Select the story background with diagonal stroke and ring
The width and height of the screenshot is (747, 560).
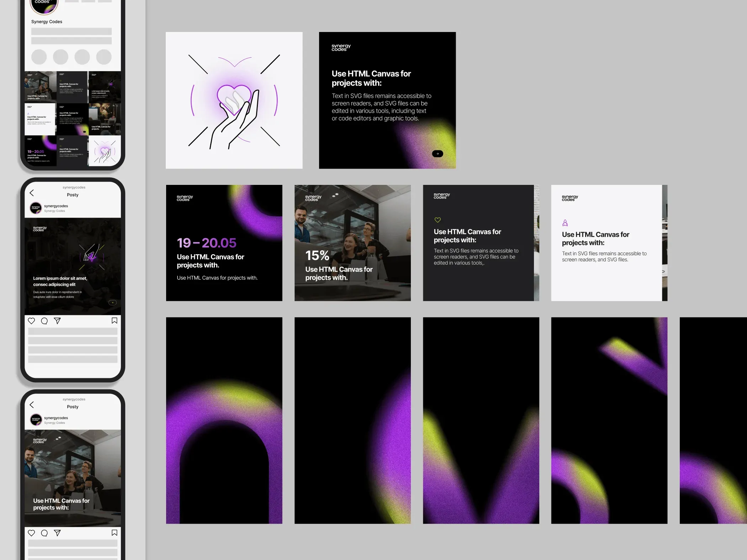pos(609,420)
